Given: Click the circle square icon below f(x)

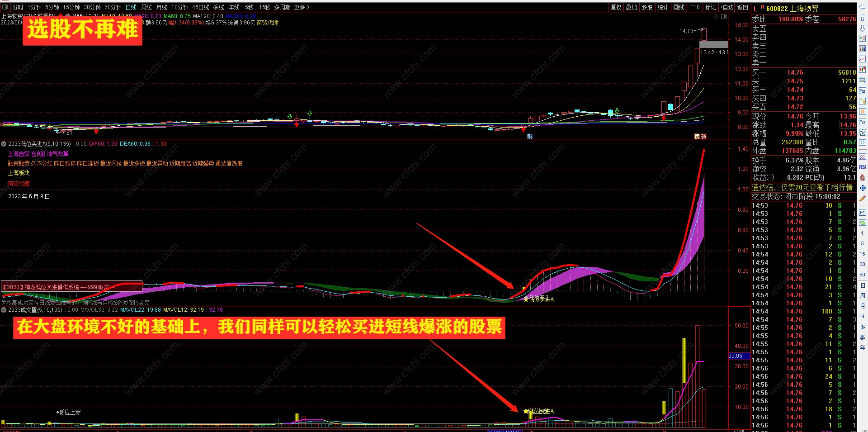Looking at the screenshot, I should point(862,143).
